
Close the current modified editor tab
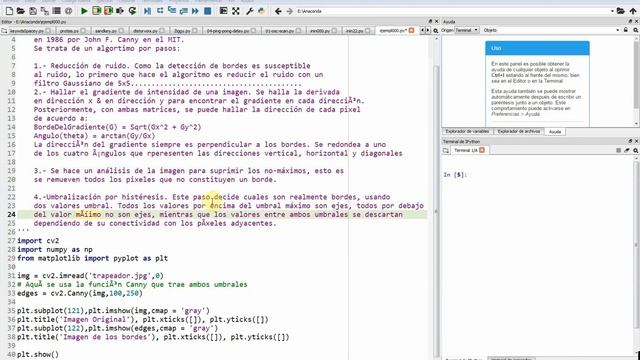(411, 31)
